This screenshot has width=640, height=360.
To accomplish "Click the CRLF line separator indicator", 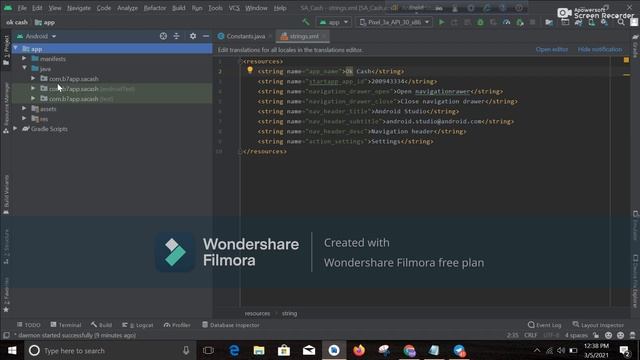I will coord(531,335).
